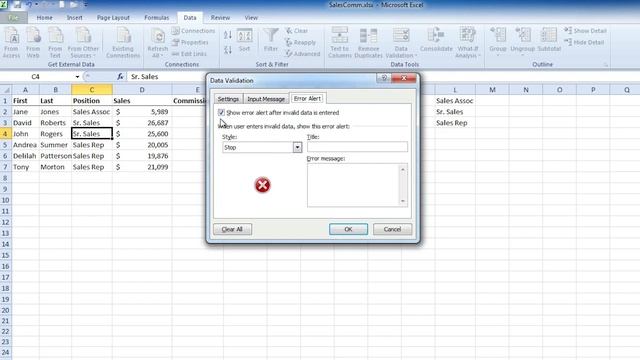The image size is (640, 360).
Task: Open From Other Sources menu
Action: pos(83,42)
